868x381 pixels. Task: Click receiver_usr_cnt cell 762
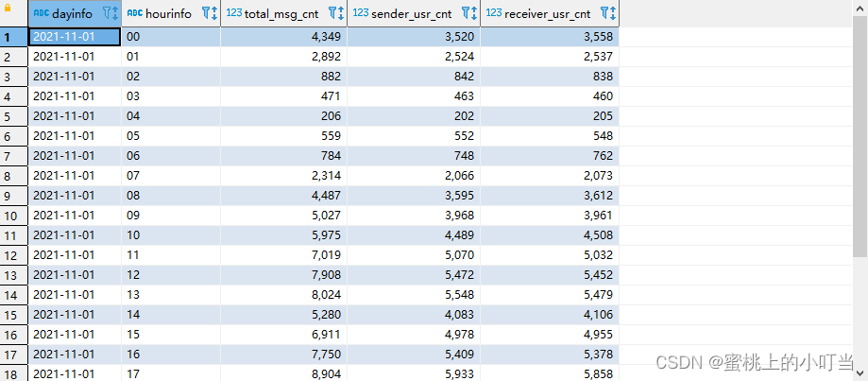[x=550, y=156]
